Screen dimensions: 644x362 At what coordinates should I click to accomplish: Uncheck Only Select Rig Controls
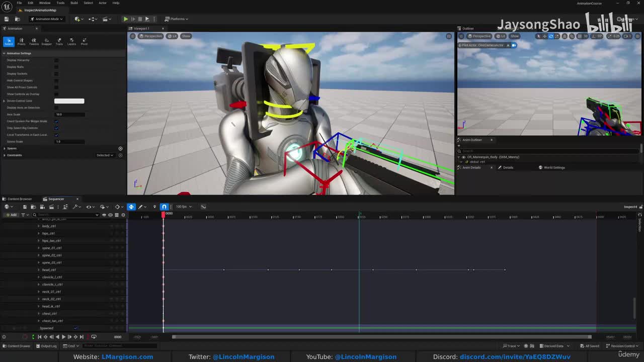[x=56, y=128]
